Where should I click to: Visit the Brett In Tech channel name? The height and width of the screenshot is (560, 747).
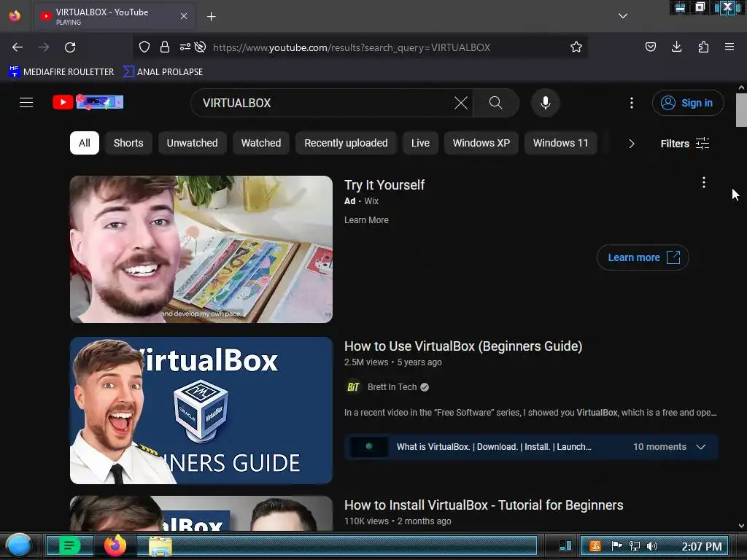coord(392,387)
